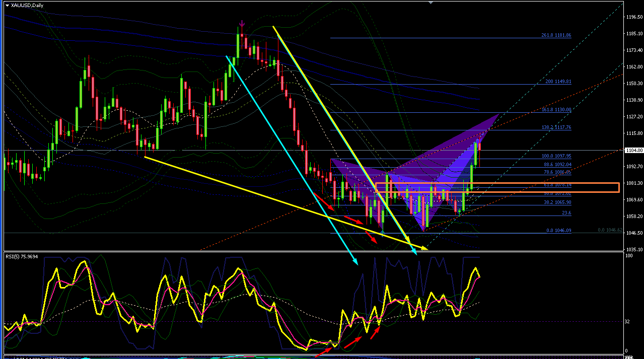Click the 1138.90 price scale value
Screen dimensions: 644x359
[634, 100]
